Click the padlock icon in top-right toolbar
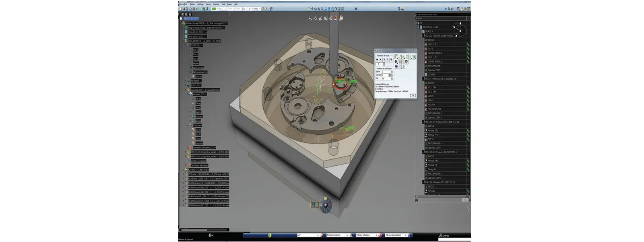Image resolution: width=644 pixels, height=242 pixels. [462, 9]
